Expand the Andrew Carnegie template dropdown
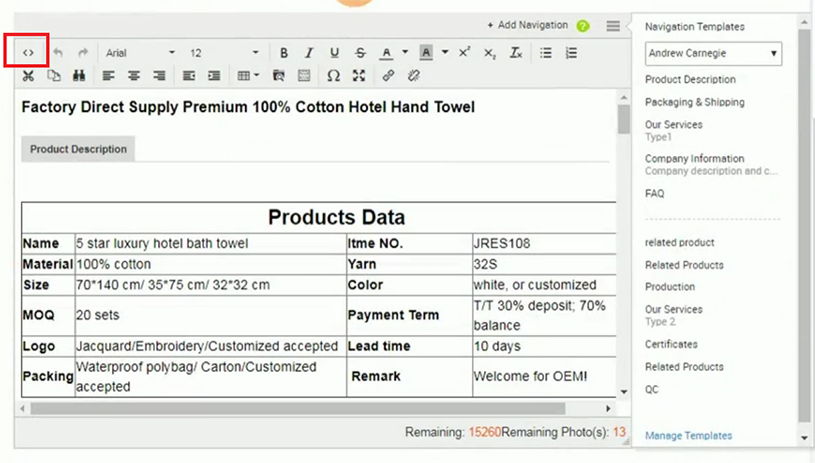 click(x=712, y=53)
